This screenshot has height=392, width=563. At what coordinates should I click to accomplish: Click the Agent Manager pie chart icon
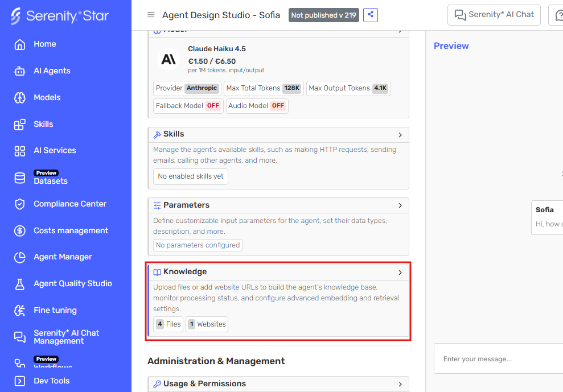click(x=20, y=257)
